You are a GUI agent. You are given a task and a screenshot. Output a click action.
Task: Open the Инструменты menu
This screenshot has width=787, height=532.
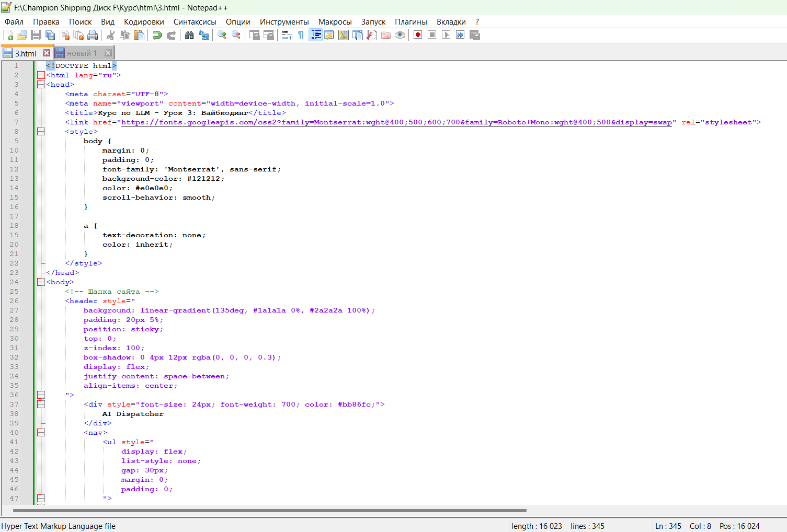coord(284,22)
